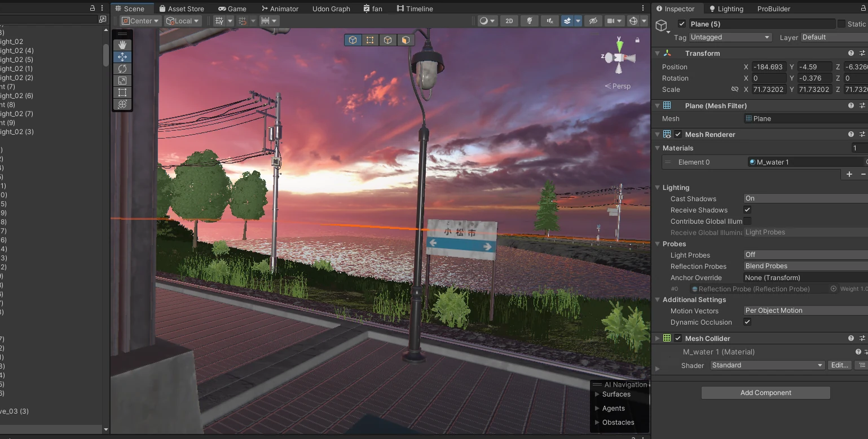Open the Tag dropdown showing Untagged
Image resolution: width=868 pixels, height=439 pixels.
click(x=730, y=37)
